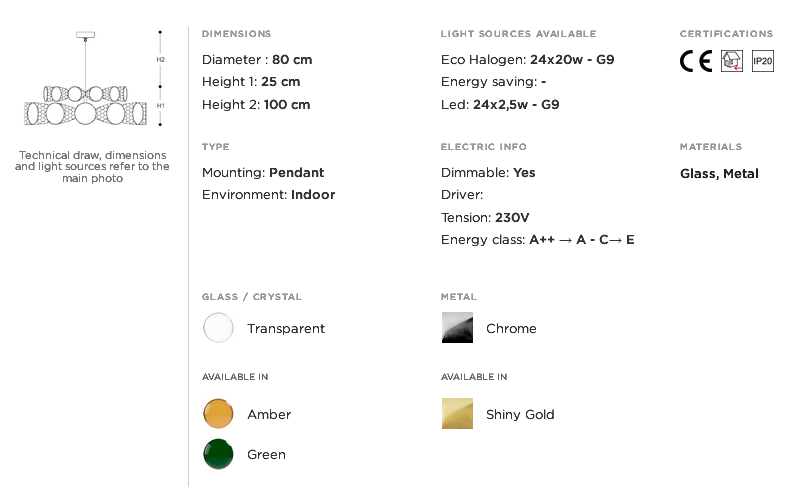This screenshot has width=788, height=487.
Task: Click the indoor-use house certification icon
Action: tap(732, 62)
